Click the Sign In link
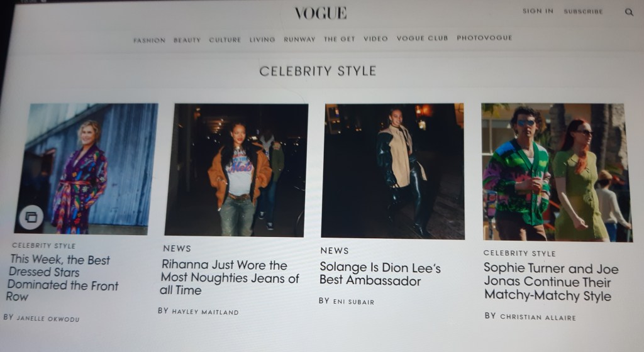This screenshot has width=644, height=352. [538, 11]
